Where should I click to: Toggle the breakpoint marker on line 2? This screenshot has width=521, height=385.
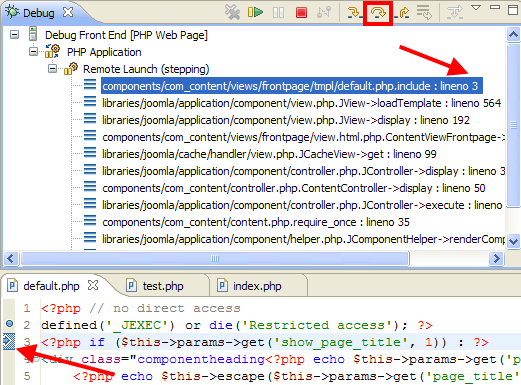click(9, 323)
